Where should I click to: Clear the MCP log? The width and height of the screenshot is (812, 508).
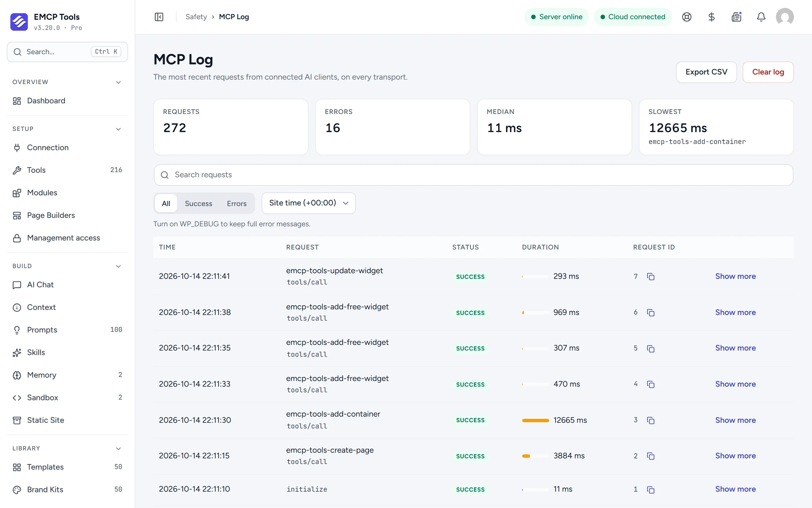(x=768, y=72)
